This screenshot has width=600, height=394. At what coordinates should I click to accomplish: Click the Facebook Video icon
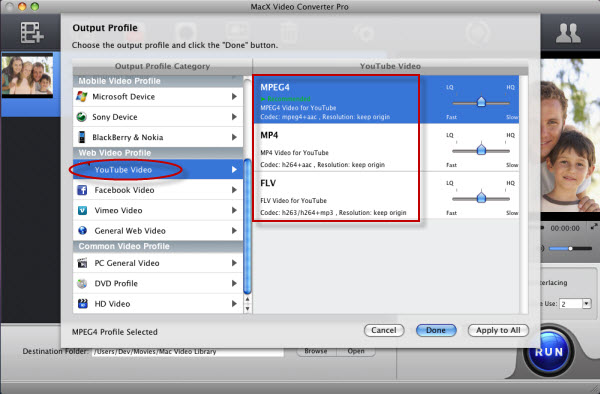click(82, 190)
